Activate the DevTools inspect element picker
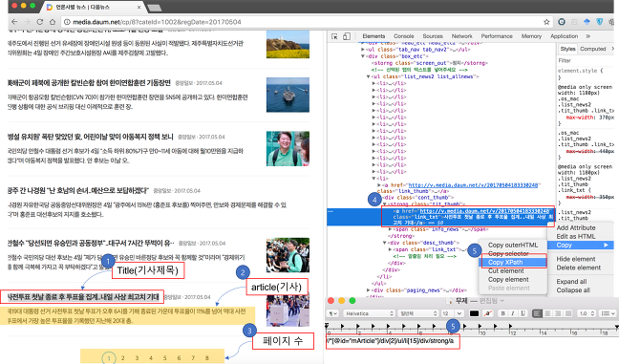Viewport: 619px width, 364px height. point(334,36)
